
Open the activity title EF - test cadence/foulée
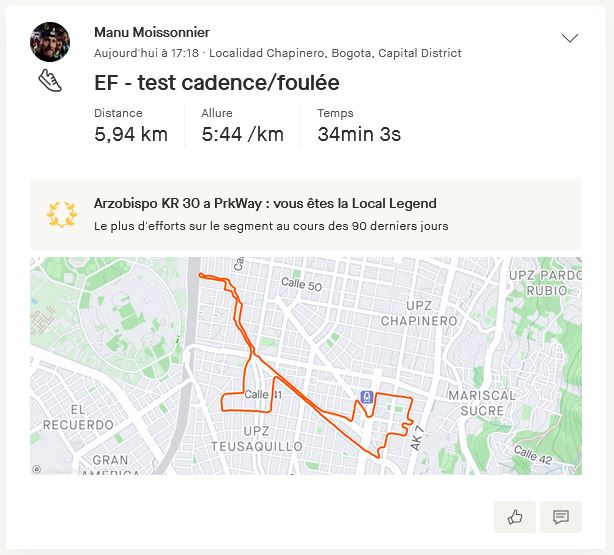point(216,83)
